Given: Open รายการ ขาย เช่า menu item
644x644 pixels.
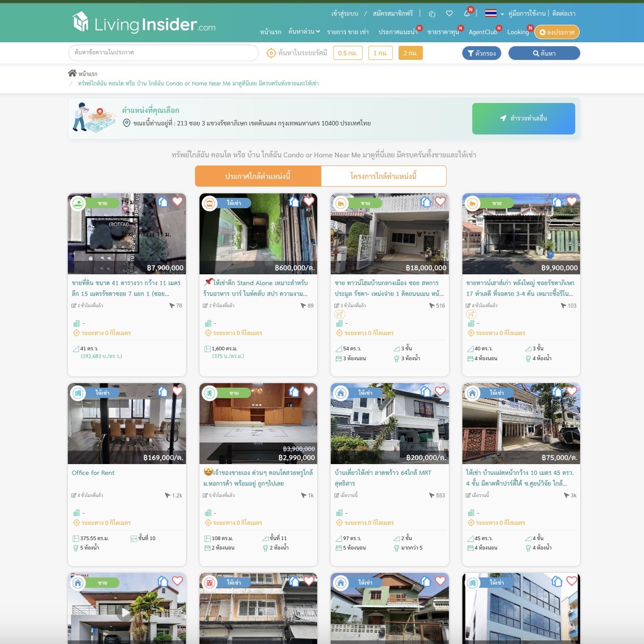Looking at the screenshot, I should tap(348, 32).
